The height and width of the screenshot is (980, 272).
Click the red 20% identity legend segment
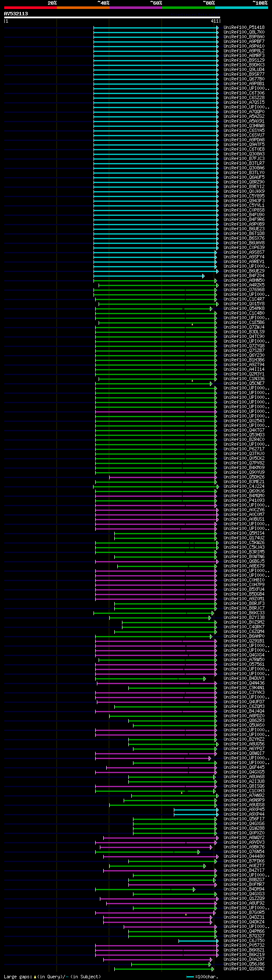coord(30,8)
